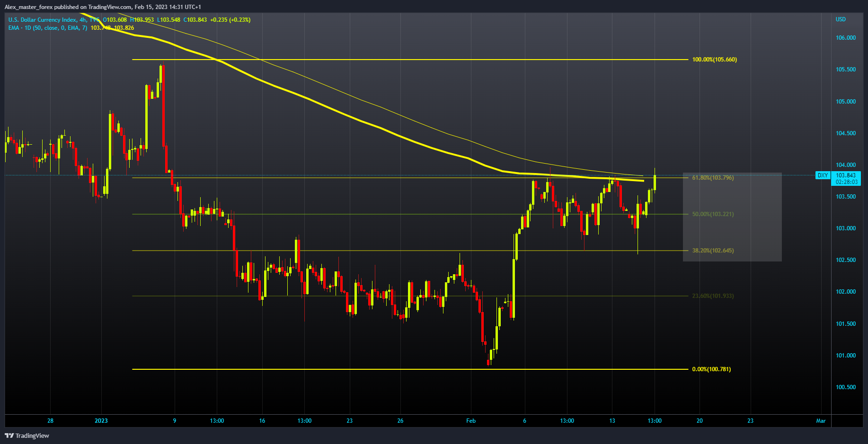Select the 23.60%(101.933) Fibonacci label

point(713,296)
